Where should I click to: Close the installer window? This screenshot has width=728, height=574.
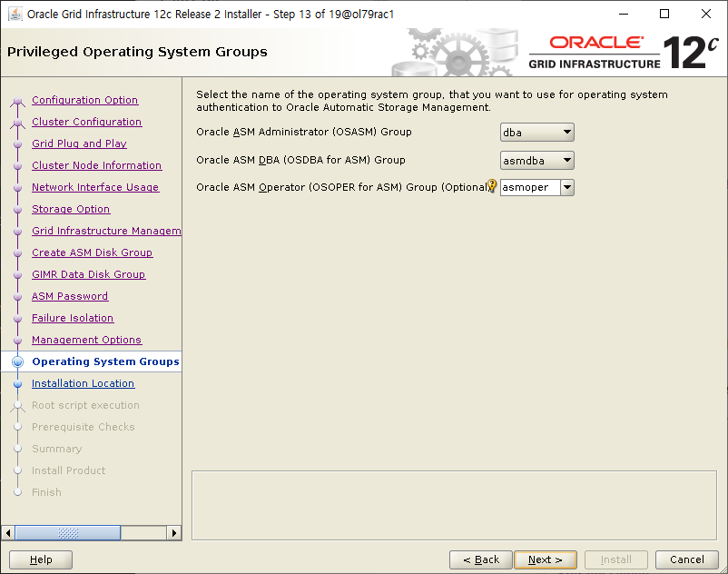coord(705,14)
